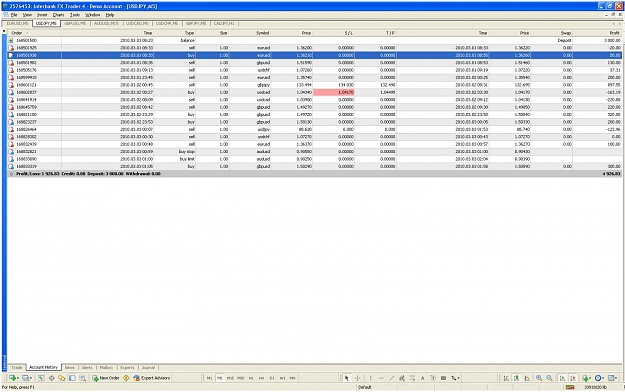
Task: Select the Equidistant Channel tool
Action: (402, 378)
